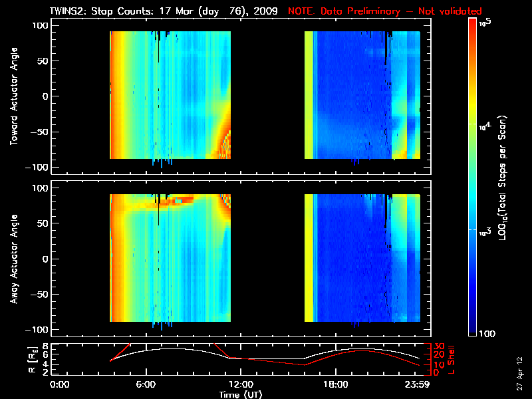Click the '0' tick on Toward Actuator axis
532x399 pixels.
tap(45, 96)
